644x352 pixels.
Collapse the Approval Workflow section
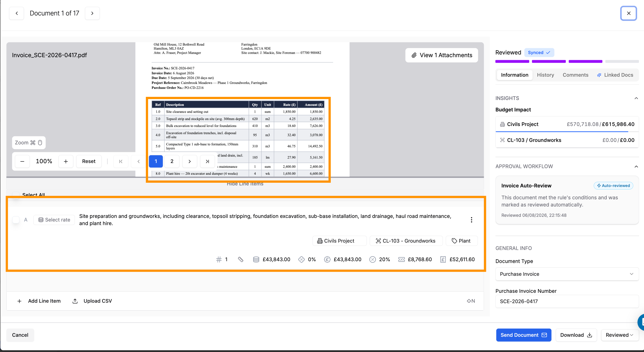click(x=636, y=167)
